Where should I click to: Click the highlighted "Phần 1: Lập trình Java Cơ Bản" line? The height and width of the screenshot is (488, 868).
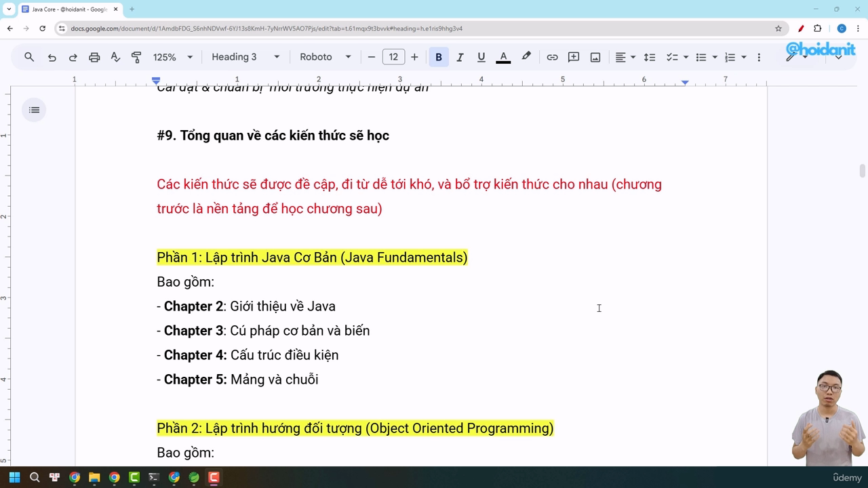(x=312, y=258)
